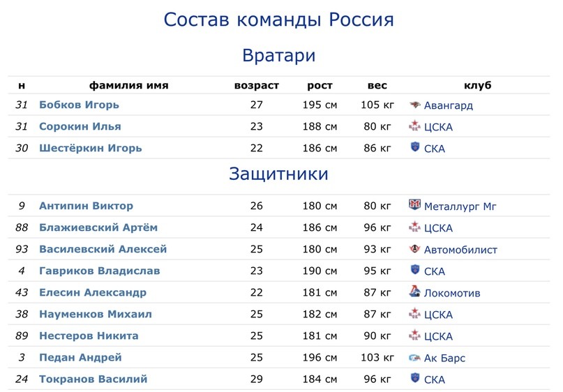The image size is (563, 392).
Task: Click the Автомобилист club logo icon
Action: pos(414,248)
